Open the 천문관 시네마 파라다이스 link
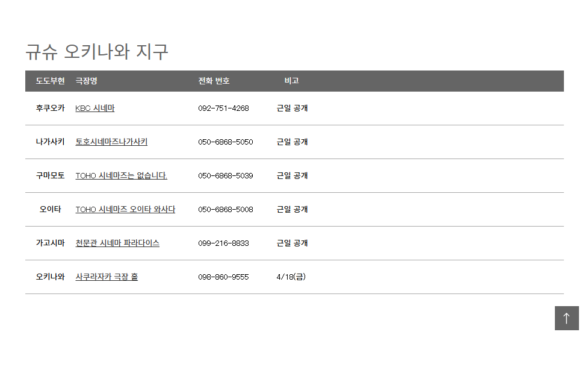This screenshot has height=367, width=588. [117, 243]
